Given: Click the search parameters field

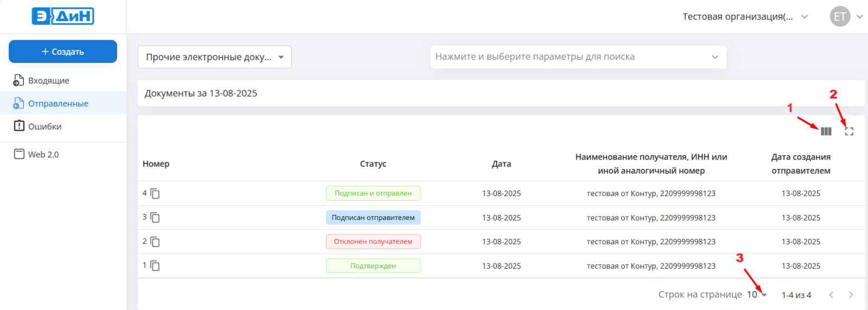Looking at the screenshot, I should 578,57.
